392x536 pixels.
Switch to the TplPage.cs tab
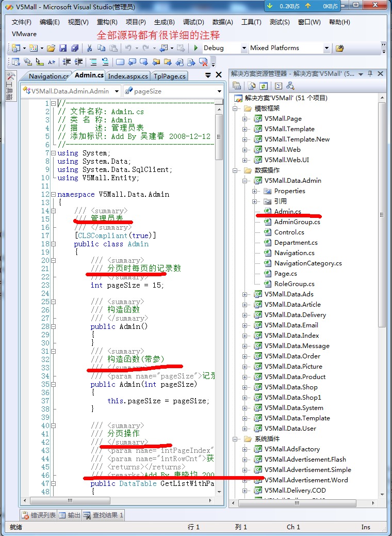click(169, 76)
